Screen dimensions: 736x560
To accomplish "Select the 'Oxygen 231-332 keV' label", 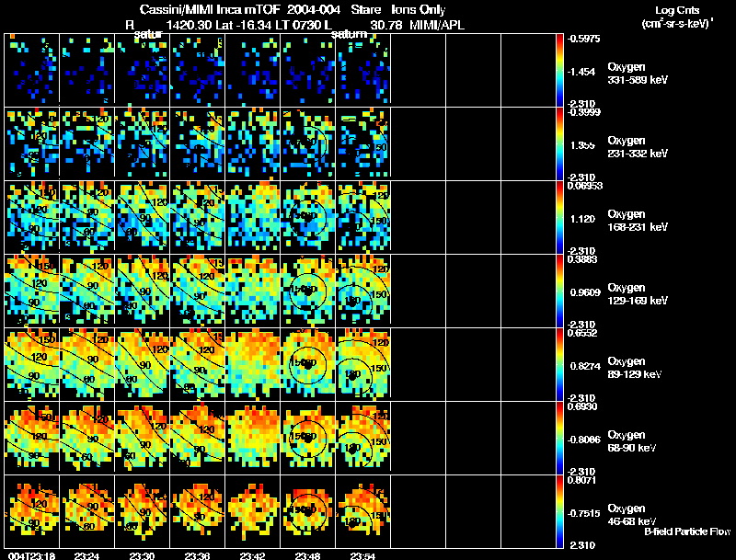I will click(x=638, y=147).
